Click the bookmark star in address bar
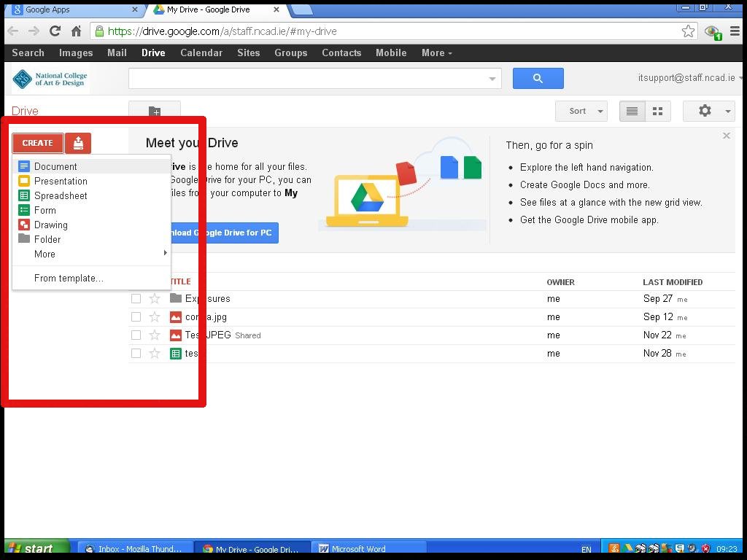The width and height of the screenshot is (747, 560). 688,31
